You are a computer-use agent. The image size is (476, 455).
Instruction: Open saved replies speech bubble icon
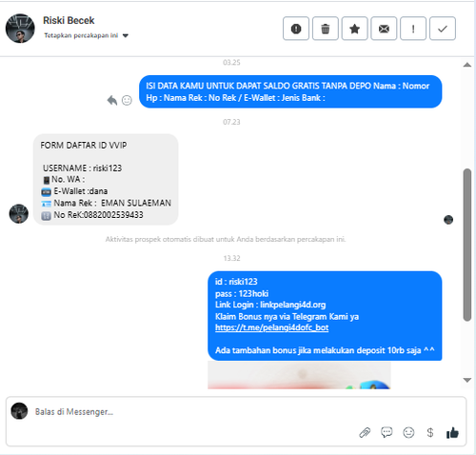(x=387, y=432)
